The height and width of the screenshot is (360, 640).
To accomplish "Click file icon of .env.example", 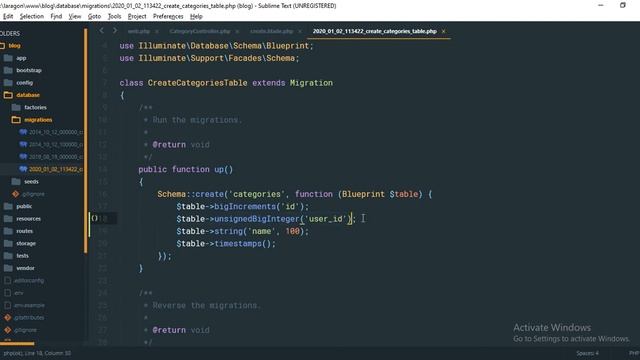I will click(7, 305).
